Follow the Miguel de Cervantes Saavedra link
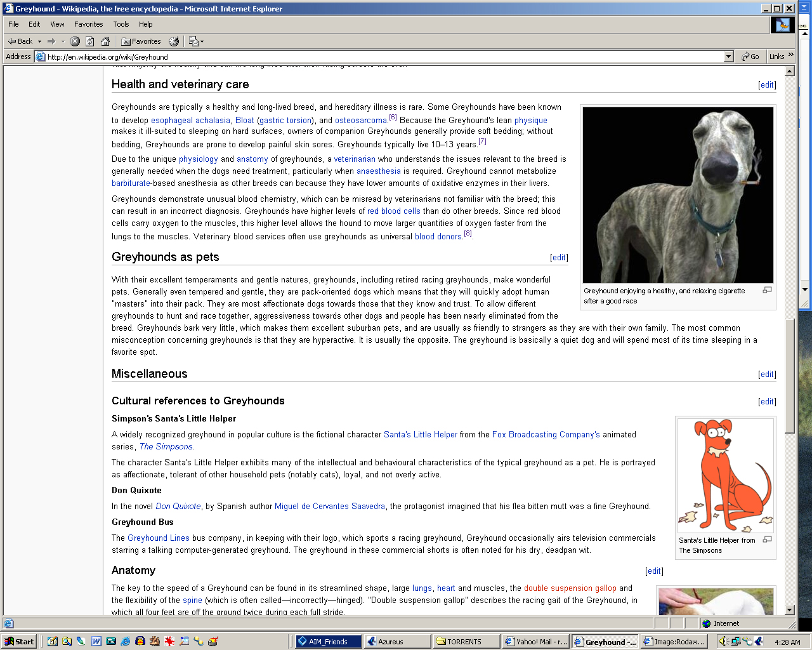812x650 pixels. (x=330, y=507)
